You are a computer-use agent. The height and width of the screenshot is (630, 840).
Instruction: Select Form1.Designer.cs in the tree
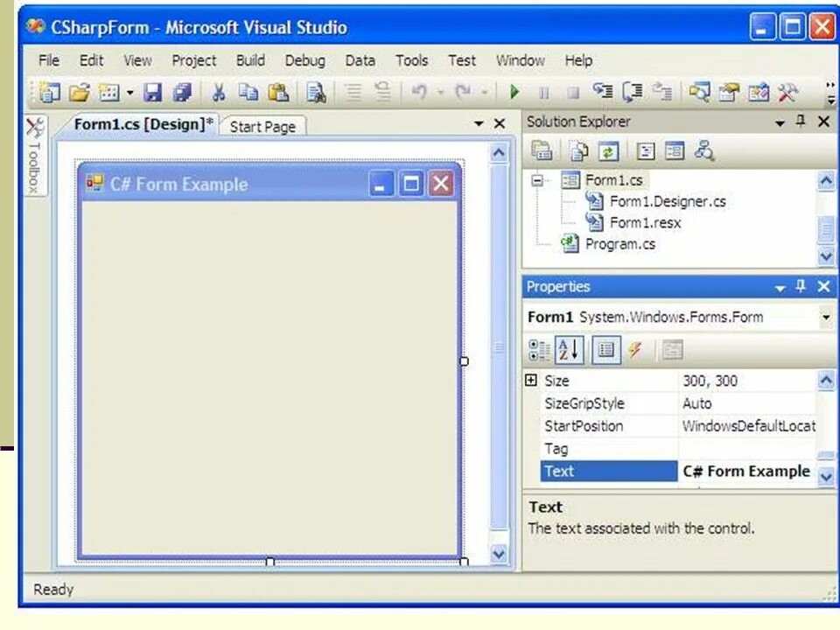click(x=668, y=201)
